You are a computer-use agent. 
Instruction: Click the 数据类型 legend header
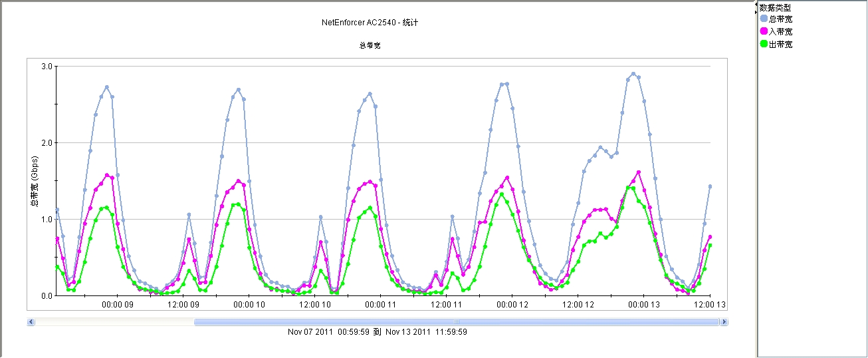tap(775, 7)
